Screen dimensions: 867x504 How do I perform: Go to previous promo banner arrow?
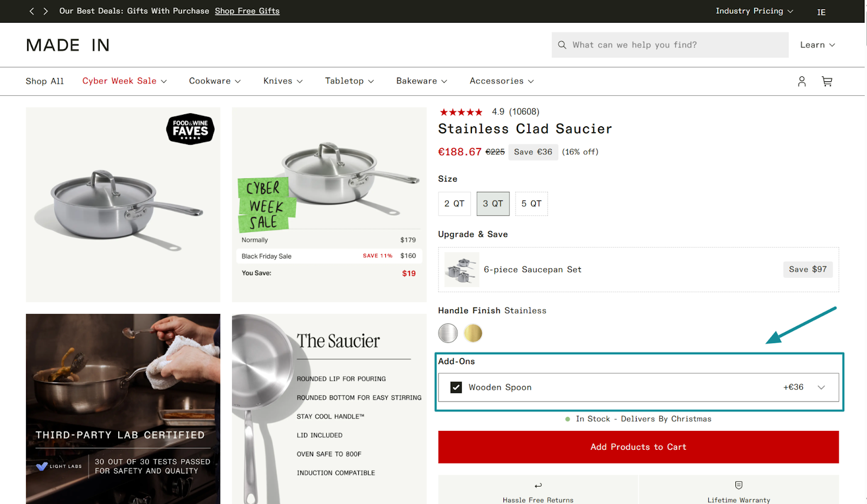(x=31, y=11)
